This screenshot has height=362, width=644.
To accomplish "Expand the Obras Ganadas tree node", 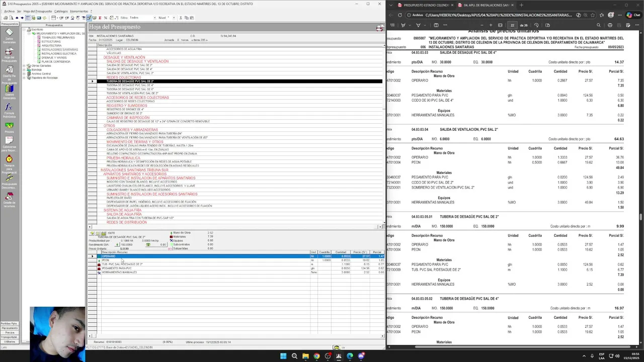I will 24,66.
